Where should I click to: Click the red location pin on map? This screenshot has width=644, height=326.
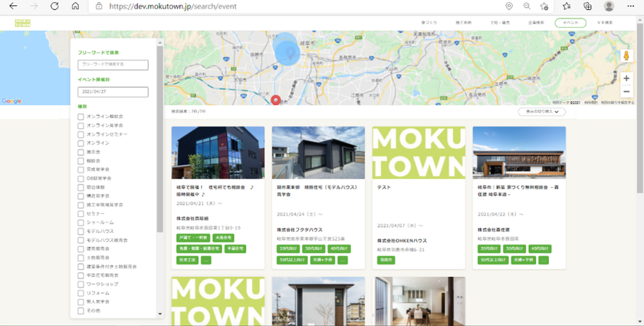pyautogui.click(x=276, y=100)
